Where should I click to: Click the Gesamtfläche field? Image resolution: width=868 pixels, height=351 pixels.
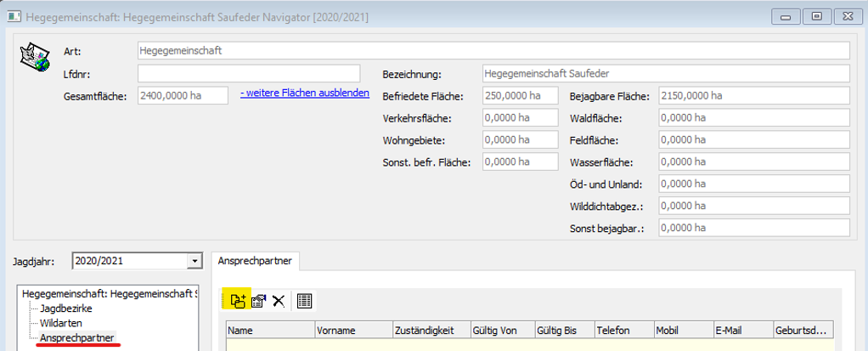[x=182, y=96]
